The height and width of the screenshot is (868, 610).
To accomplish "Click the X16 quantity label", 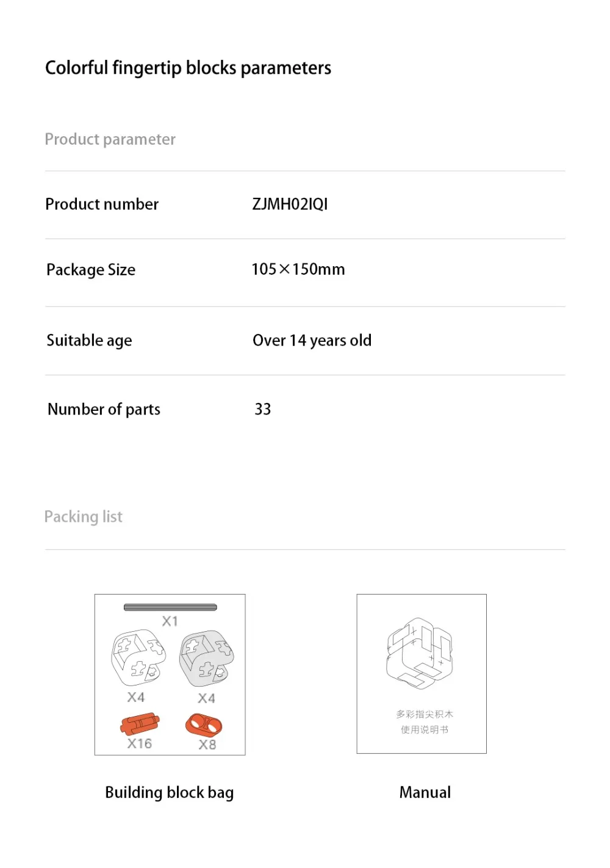I will [x=140, y=743].
